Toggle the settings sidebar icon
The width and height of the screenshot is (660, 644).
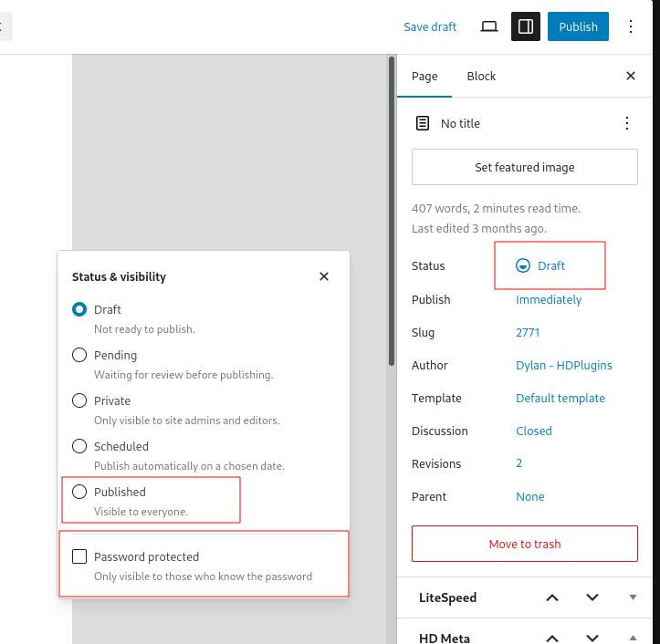(526, 26)
